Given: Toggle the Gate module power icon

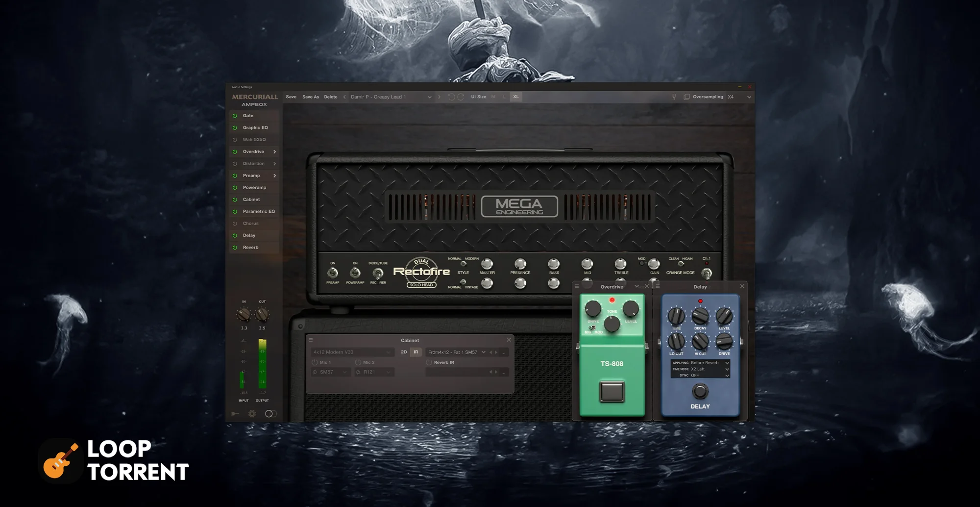Looking at the screenshot, I should click(235, 116).
